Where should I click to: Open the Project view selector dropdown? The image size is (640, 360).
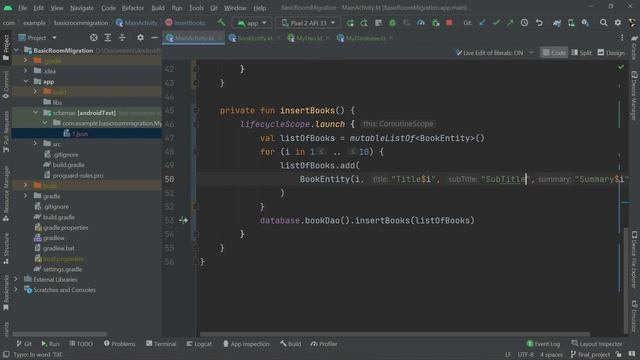pos(38,38)
